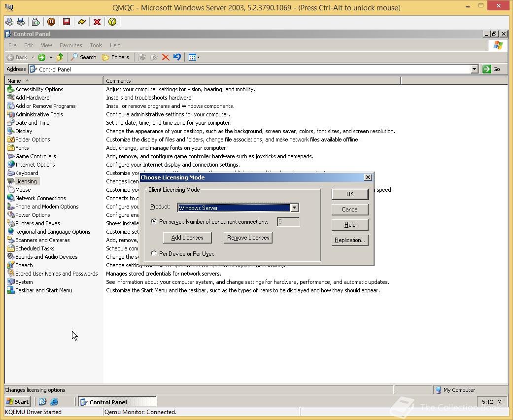Screen dimensions: 513x420
Task: Click the QMQC printer export icon
Action: 35,22
